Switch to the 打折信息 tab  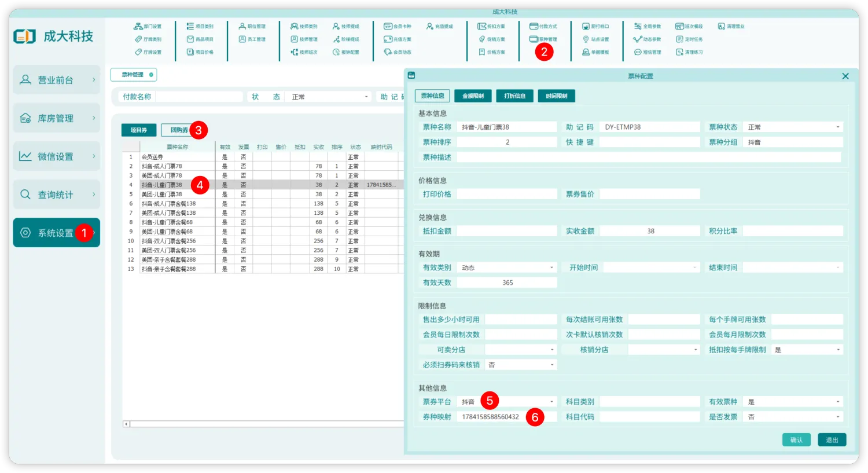coord(514,96)
